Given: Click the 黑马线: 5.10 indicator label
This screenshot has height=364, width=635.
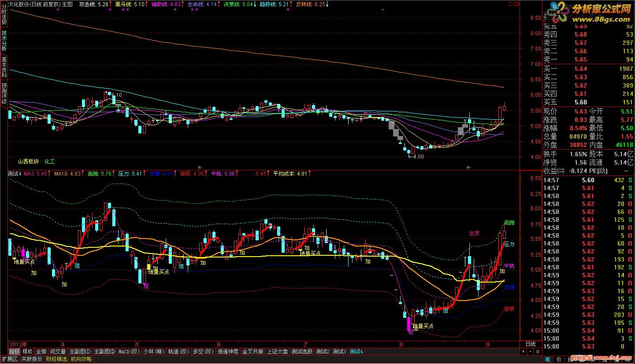Looking at the screenshot, I should click(x=130, y=4).
